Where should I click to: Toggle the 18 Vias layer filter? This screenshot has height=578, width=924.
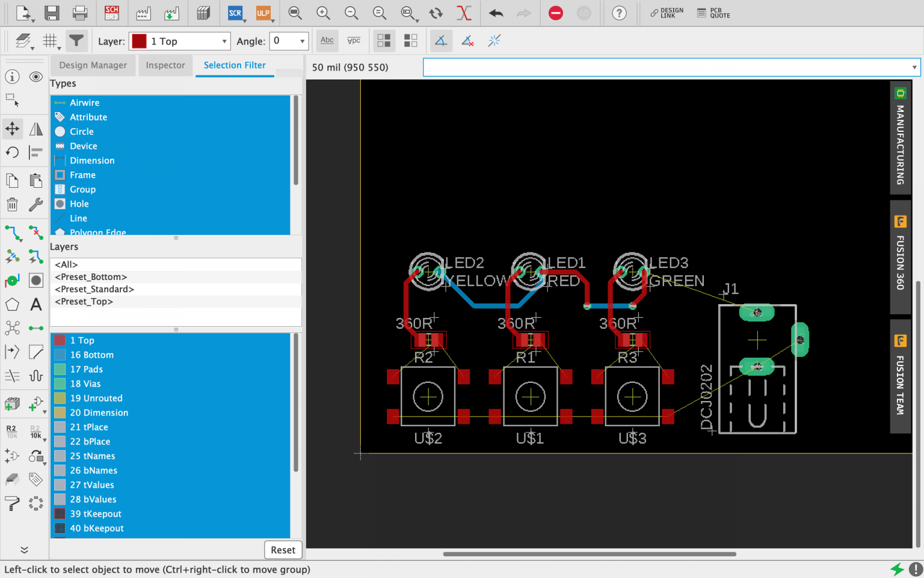click(85, 384)
